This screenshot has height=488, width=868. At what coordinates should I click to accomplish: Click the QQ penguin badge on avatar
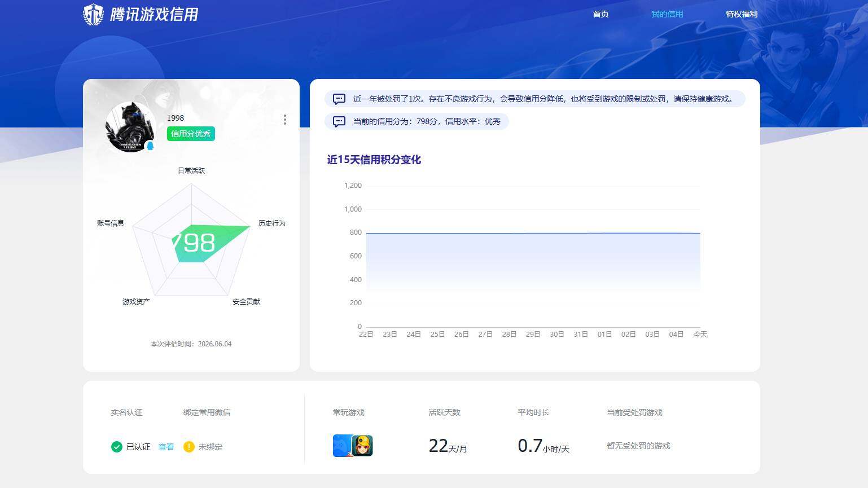coord(150,146)
